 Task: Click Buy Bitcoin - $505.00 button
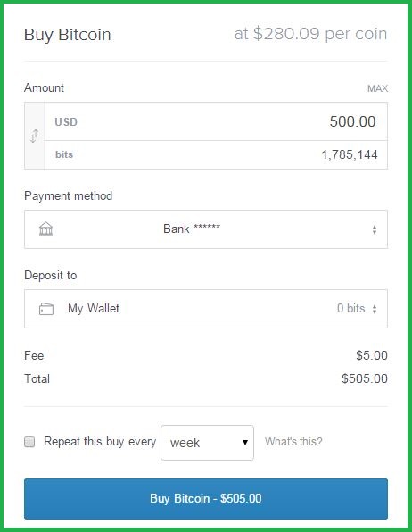tap(206, 499)
